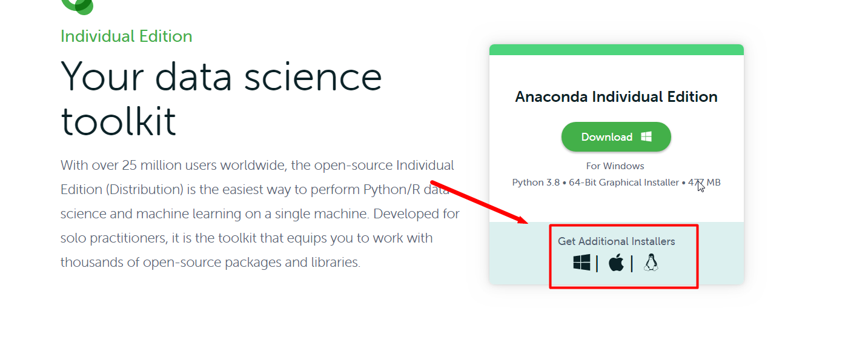
Task: Click the separator between Apple and Linux icons
Action: point(632,264)
